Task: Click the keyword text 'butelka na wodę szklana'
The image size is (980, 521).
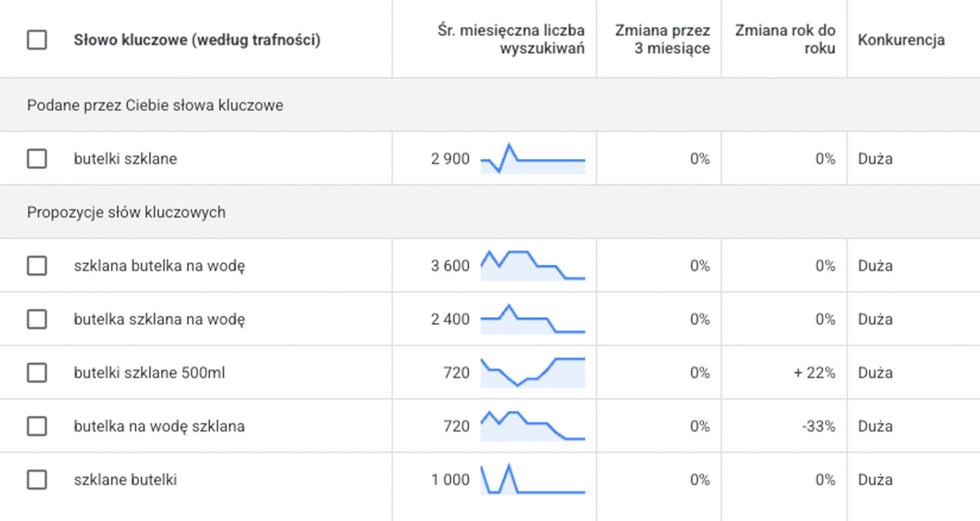Action: click(x=159, y=426)
